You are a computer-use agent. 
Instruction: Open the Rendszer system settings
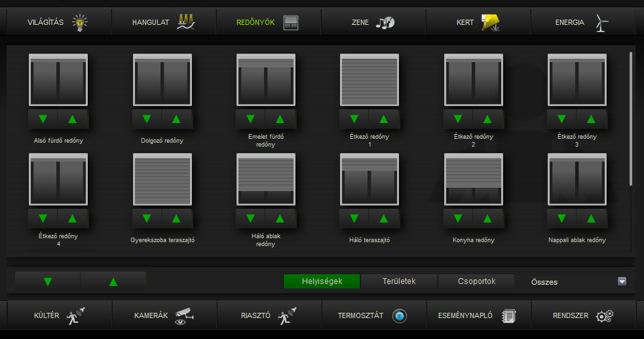[583, 315]
